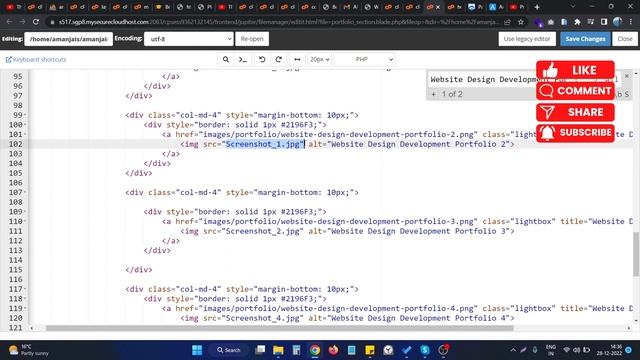Open taskbar clock and date

click(x=609, y=350)
